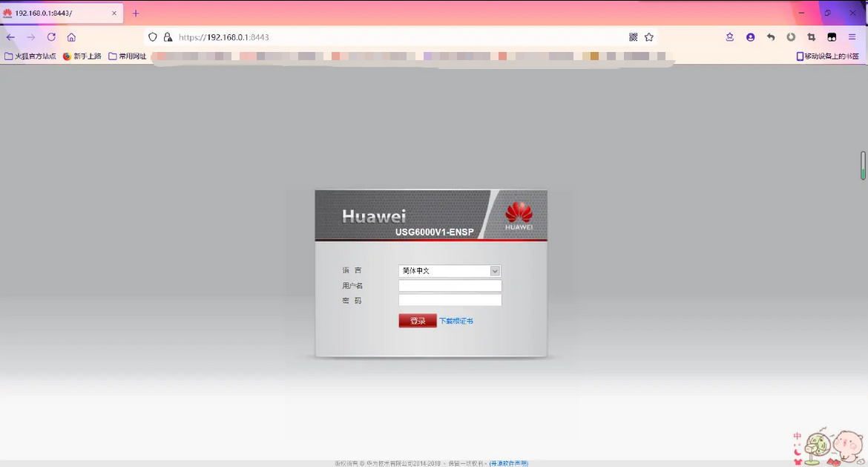Minimize the browser window
Image resolution: width=868 pixels, height=467 pixels.
point(801,13)
